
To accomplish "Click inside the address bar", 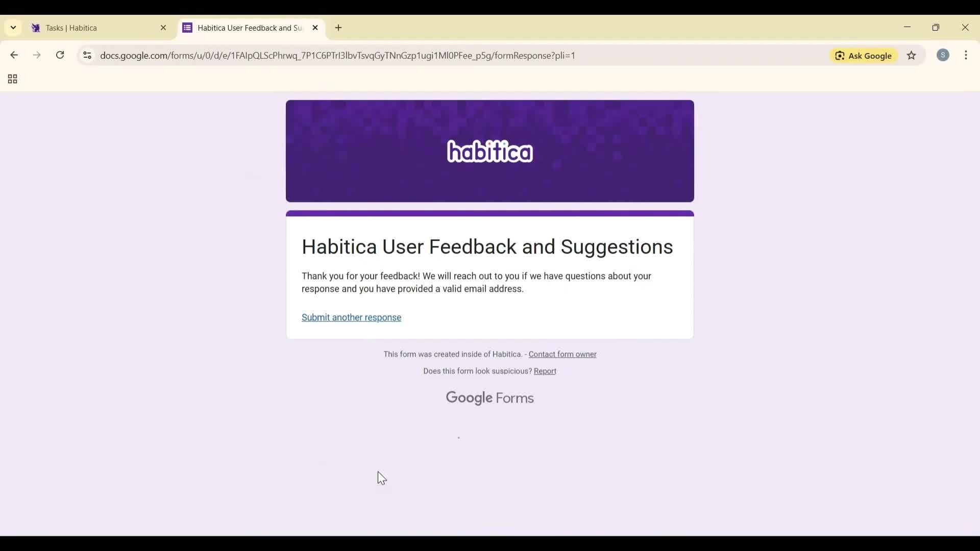I will click(x=337, y=56).
